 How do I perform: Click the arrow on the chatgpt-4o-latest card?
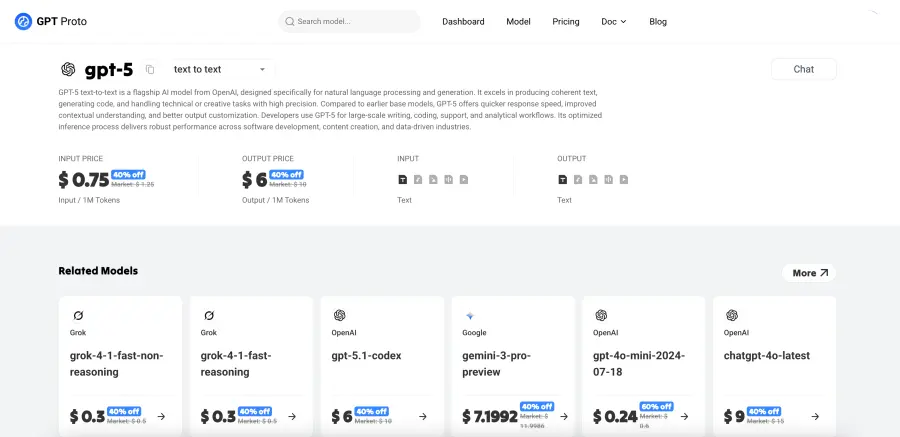[816, 417]
